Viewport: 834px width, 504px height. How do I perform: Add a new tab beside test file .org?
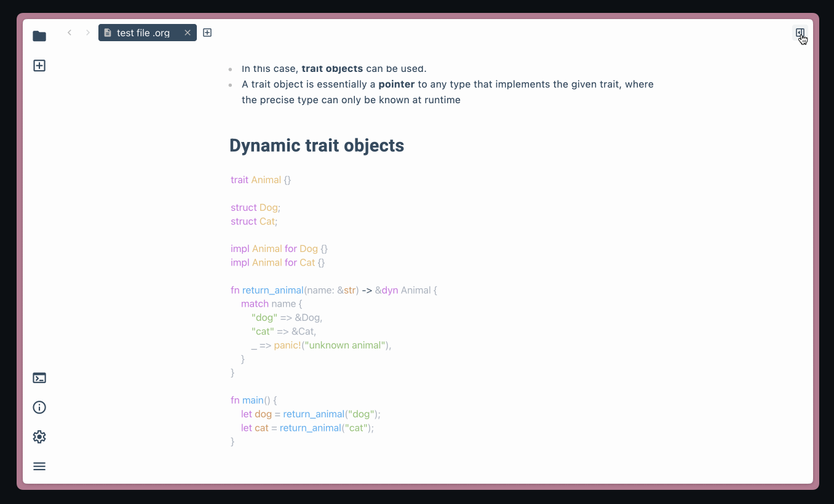[207, 33]
